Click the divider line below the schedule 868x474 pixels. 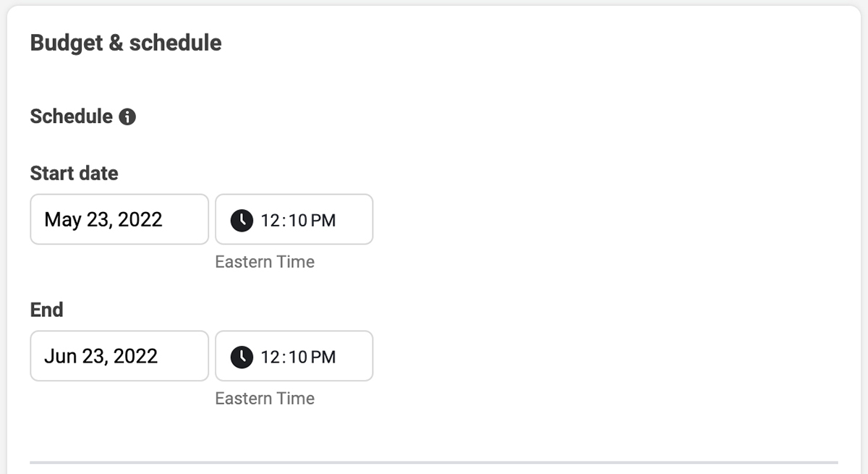[x=434, y=462]
